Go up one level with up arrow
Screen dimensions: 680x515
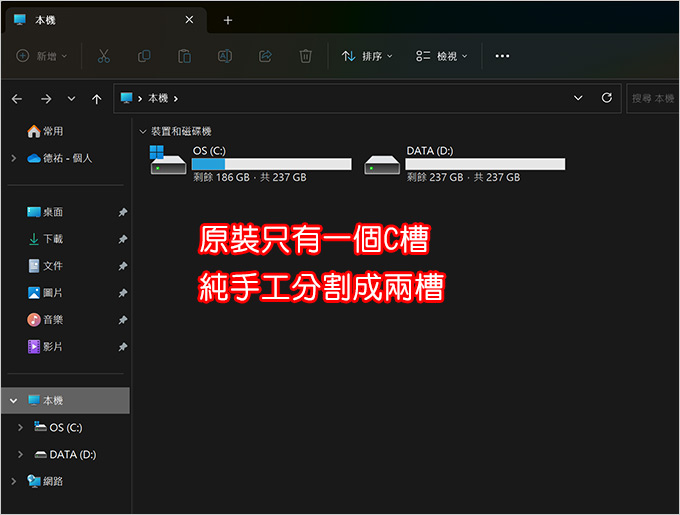[97, 99]
